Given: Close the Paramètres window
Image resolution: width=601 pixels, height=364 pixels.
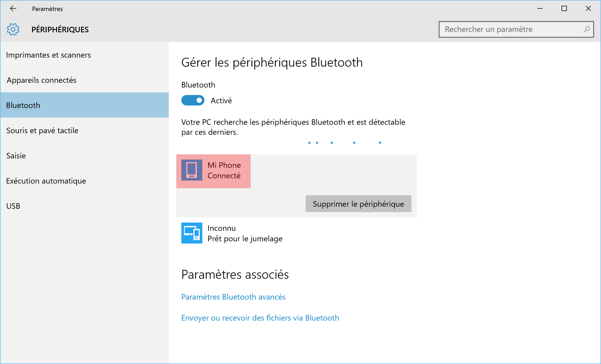Looking at the screenshot, I should [588, 9].
